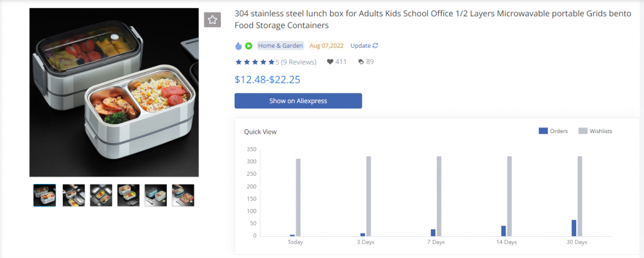Open the 9 Reviews link
Viewport: 644px width, 258px height.
(x=298, y=62)
